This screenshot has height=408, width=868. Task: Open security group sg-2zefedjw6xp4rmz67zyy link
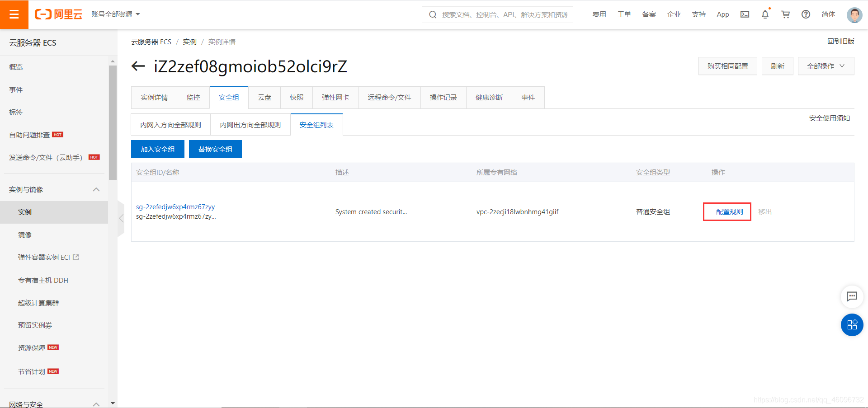175,206
